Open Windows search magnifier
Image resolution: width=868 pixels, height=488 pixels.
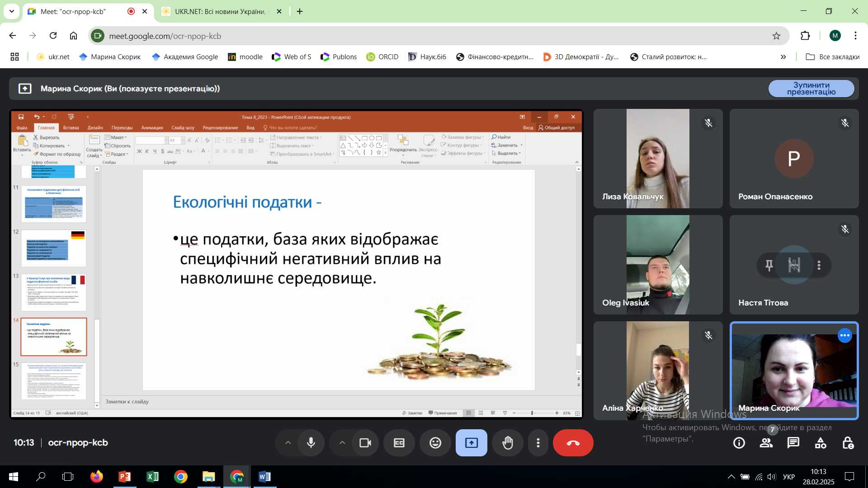tap(41, 477)
